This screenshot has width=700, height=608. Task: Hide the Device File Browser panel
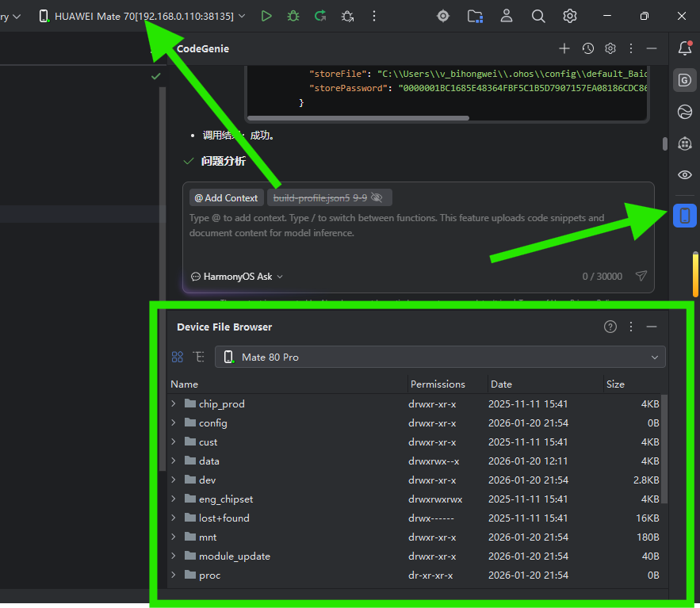coord(652,327)
